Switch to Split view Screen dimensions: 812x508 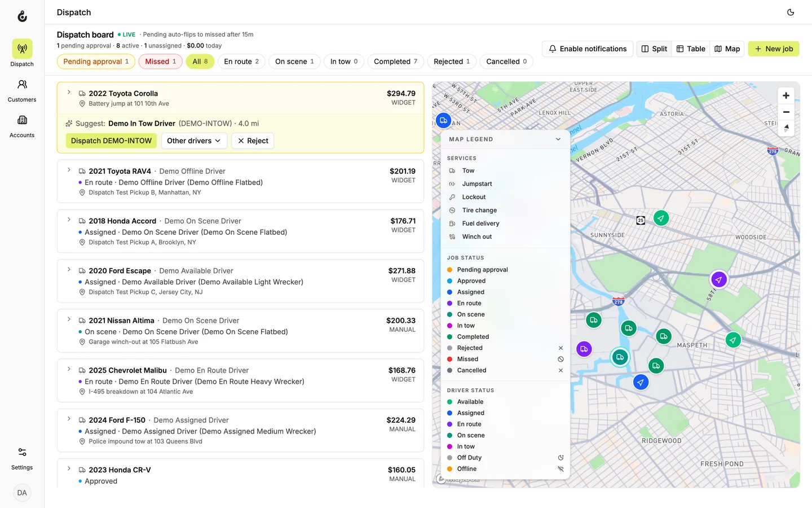[654, 49]
